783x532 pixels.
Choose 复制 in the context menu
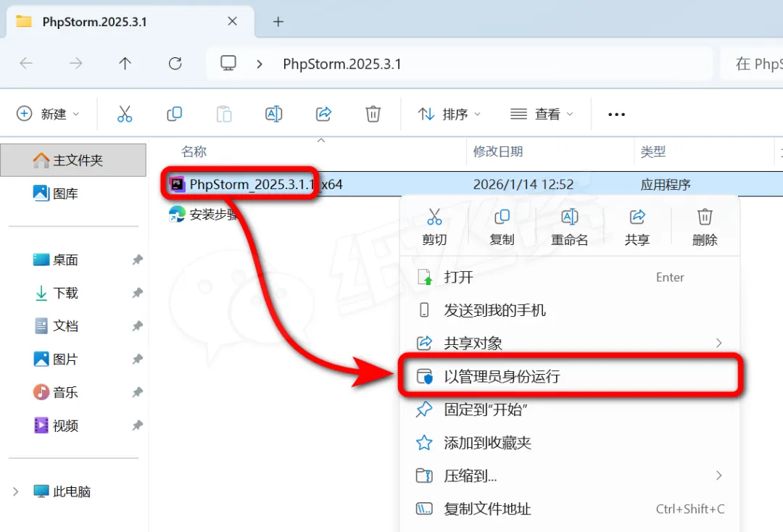[x=502, y=227]
